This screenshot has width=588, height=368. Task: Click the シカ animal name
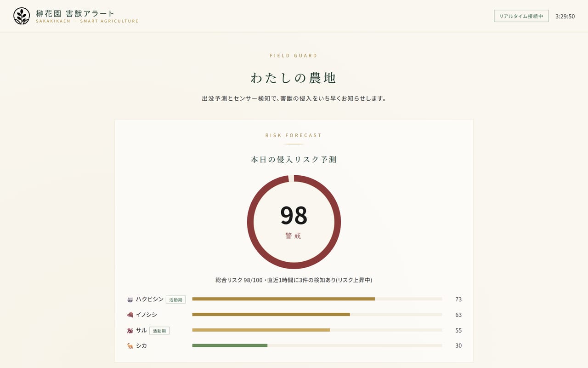pyautogui.click(x=141, y=346)
